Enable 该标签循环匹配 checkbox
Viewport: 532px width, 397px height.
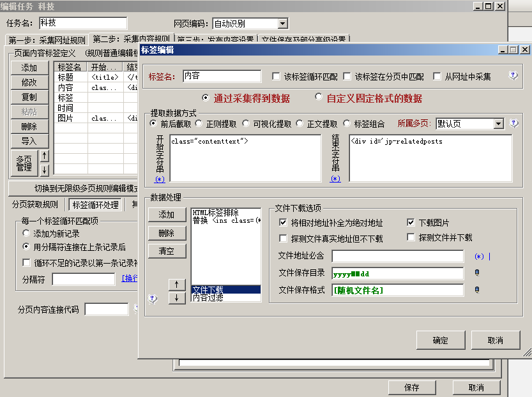click(x=276, y=77)
